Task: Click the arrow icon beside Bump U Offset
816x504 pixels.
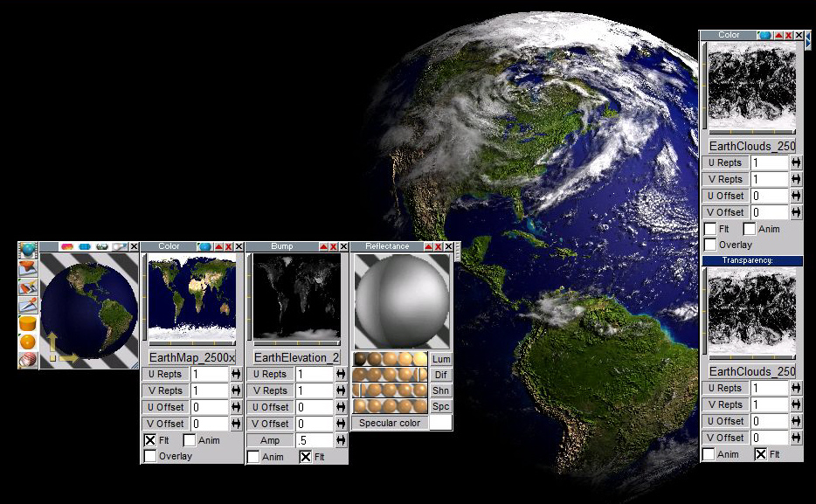Action: pyautogui.click(x=341, y=407)
